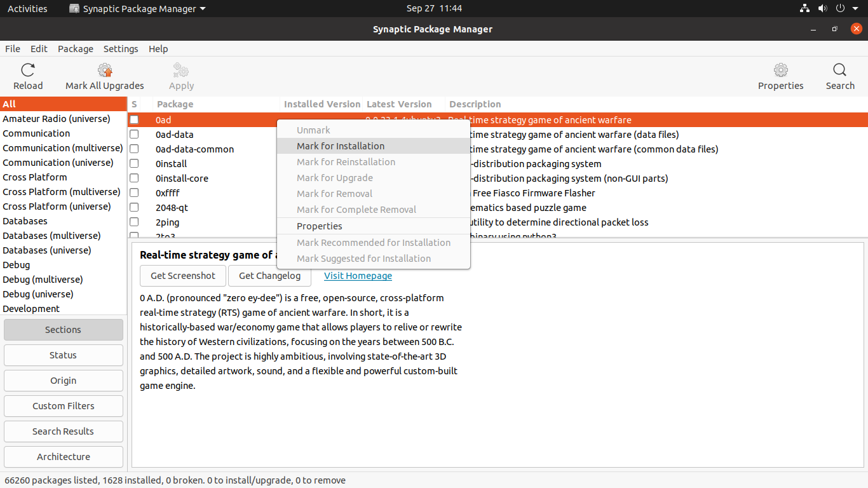The image size is (868, 488).
Task: Click the Sections filter button
Action: click(64, 330)
